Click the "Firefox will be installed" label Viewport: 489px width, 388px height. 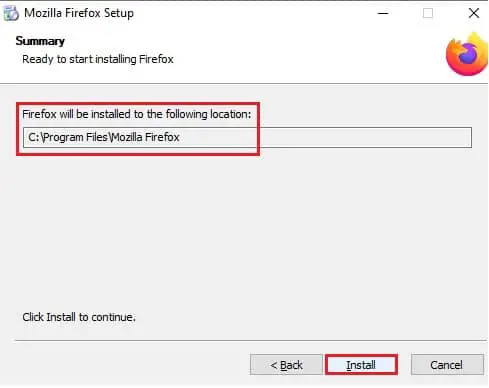[x=136, y=114]
